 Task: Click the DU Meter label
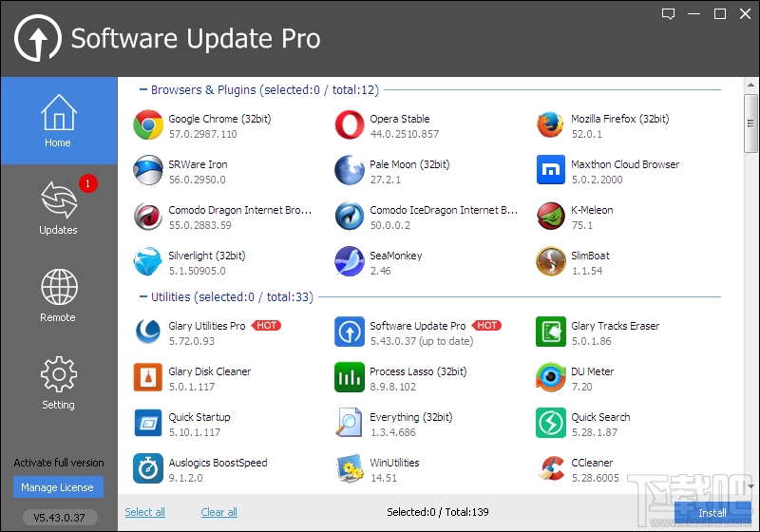tap(592, 371)
